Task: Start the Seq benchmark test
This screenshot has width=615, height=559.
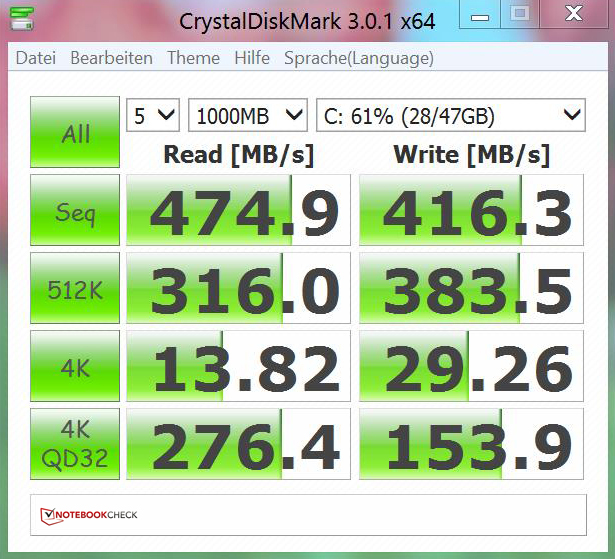Action: [75, 210]
